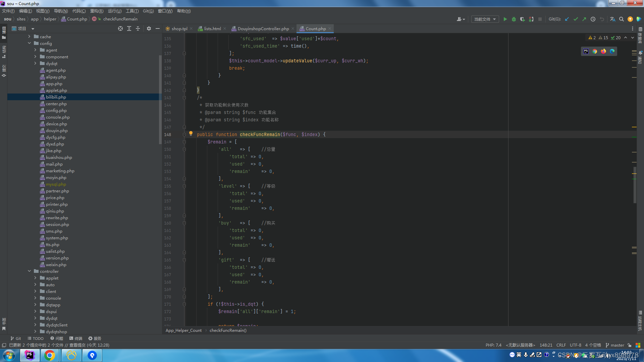The height and width of the screenshot is (362, 644).
Task: Open the TODO tool window
Action: tap(36, 339)
